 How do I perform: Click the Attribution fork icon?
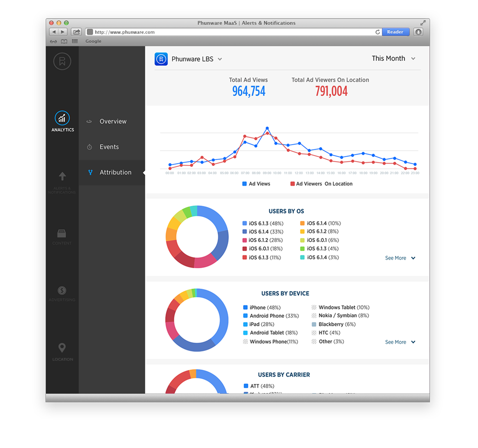tap(90, 173)
